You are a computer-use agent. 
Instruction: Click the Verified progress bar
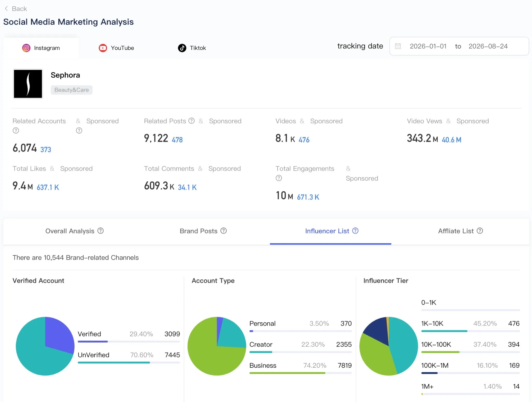(x=129, y=341)
